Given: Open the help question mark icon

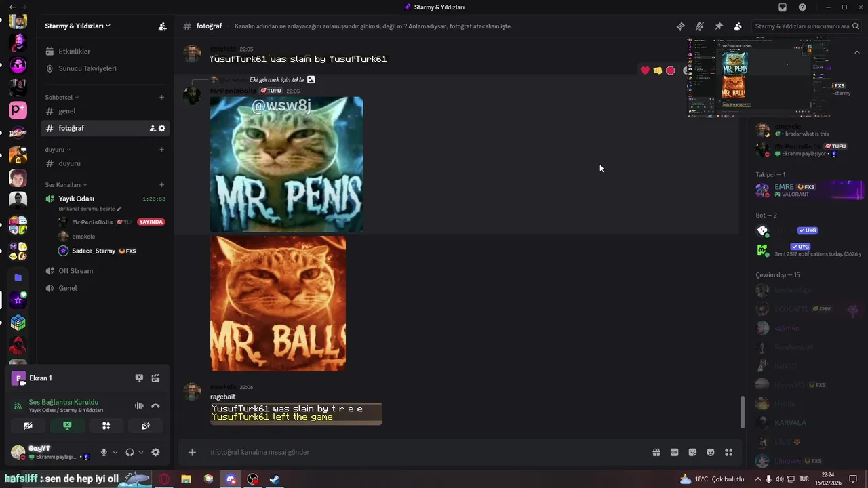Looking at the screenshot, I should (x=802, y=7).
